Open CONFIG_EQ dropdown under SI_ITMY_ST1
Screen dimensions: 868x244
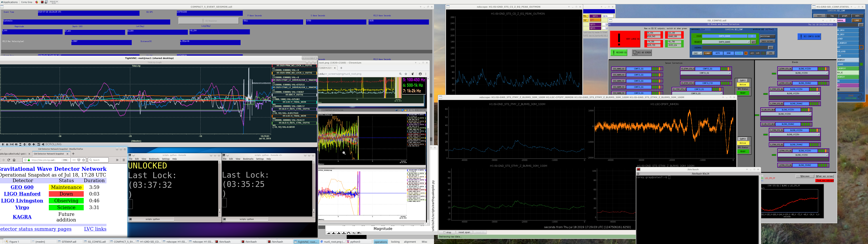click(697, 93)
